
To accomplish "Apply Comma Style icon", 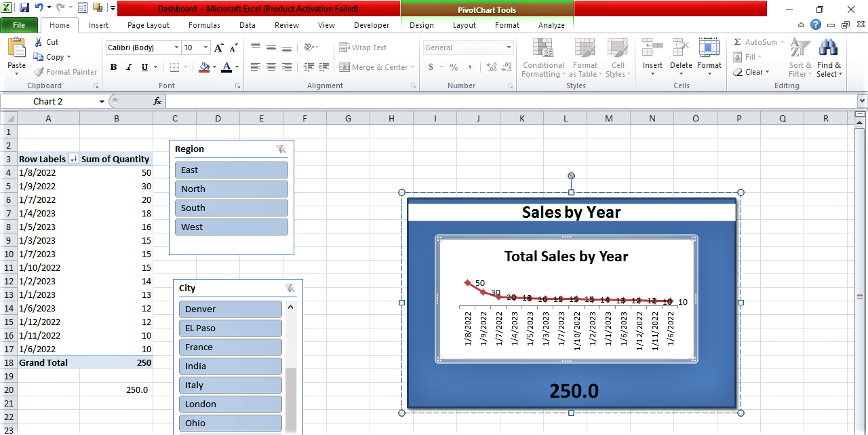I will [470, 67].
